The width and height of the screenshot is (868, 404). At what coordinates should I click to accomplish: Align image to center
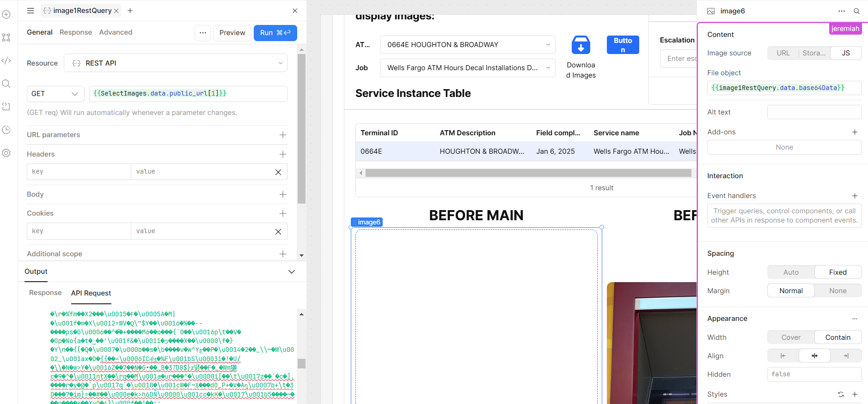point(814,356)
